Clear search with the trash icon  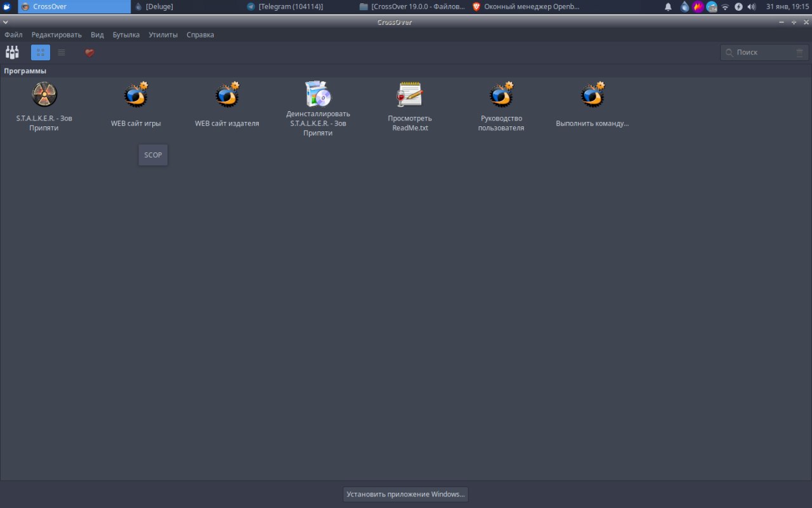[799, 53]
